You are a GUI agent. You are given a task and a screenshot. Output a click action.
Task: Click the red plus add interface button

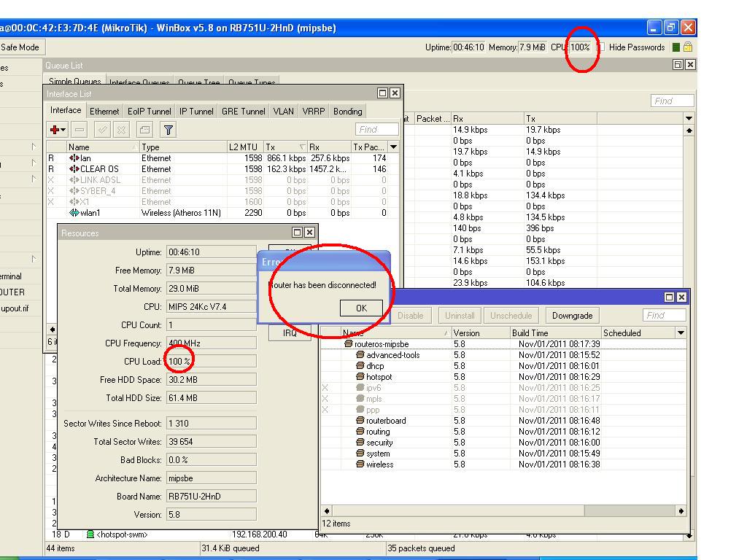point(57,130)
